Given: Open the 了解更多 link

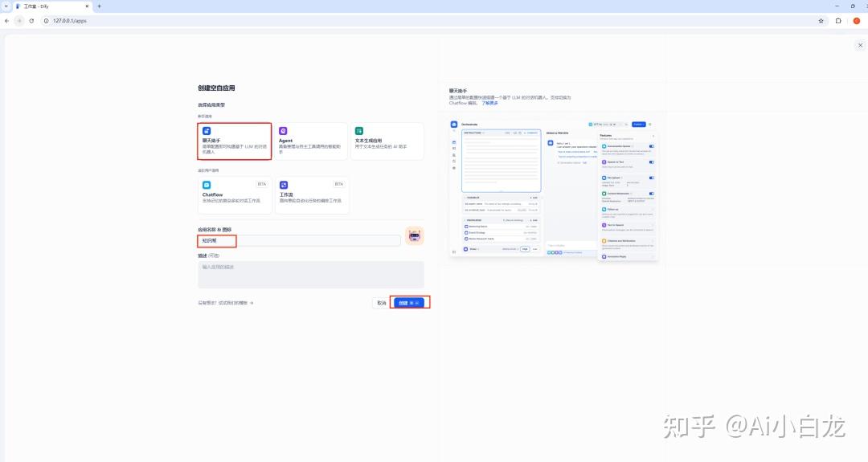Looking at the screenshot, I should (x=489, y=103).
